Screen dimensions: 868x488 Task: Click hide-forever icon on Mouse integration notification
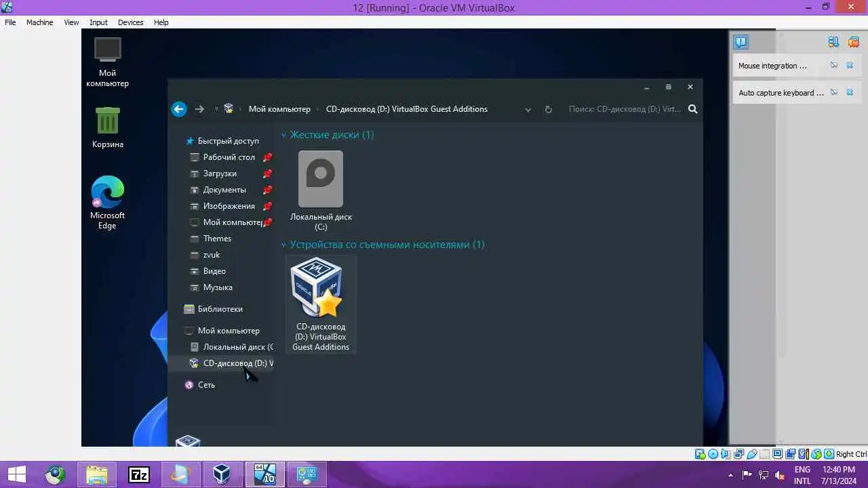pos(834,66)
